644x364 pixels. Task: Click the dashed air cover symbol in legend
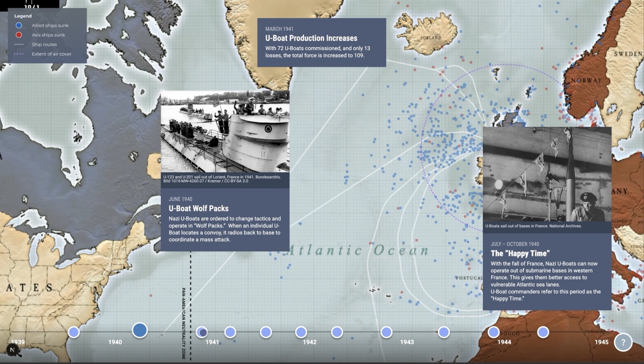click(19, 54)
